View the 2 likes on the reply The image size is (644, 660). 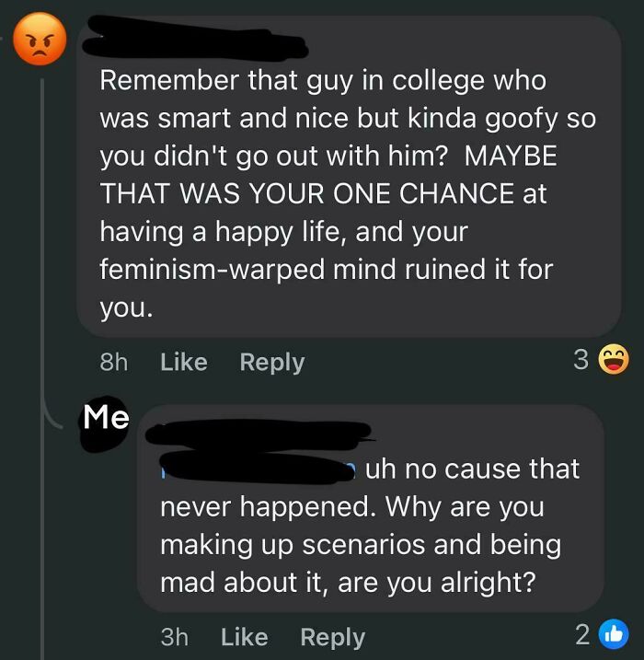(582, 637)
